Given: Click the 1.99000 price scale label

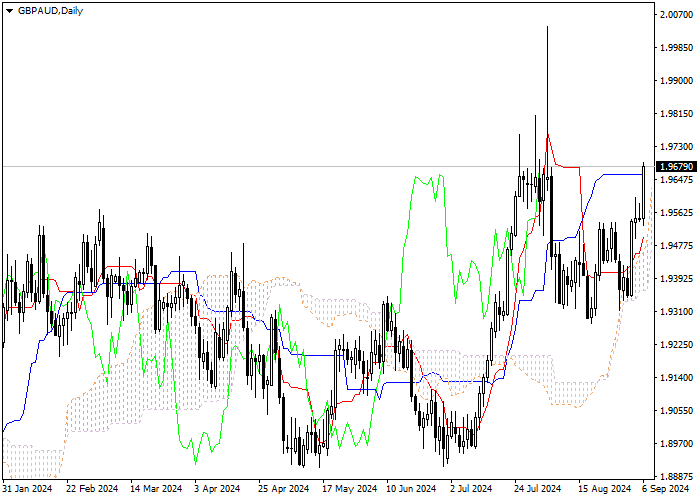Looking at the screenshot, I should pyautogui.click(x=676, y=80).
